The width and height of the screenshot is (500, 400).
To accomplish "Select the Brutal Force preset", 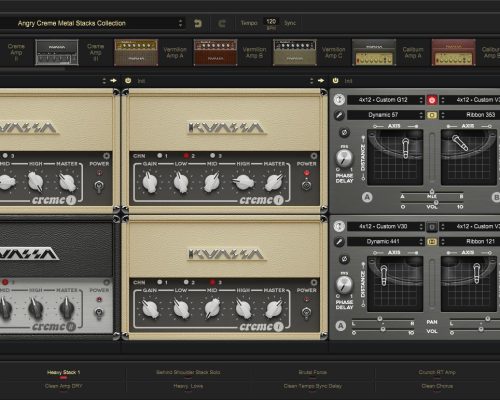I will [x=313, y=372].
